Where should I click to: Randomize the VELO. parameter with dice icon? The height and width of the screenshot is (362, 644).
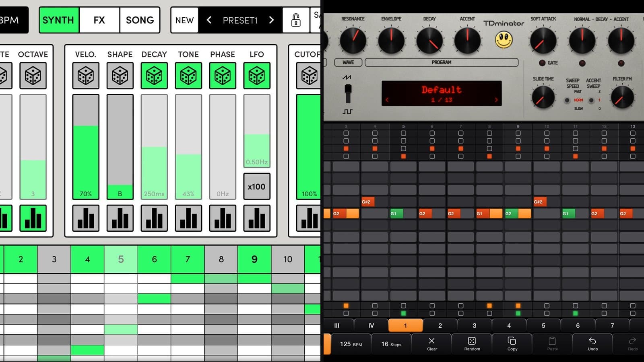[x=86, y=76]
